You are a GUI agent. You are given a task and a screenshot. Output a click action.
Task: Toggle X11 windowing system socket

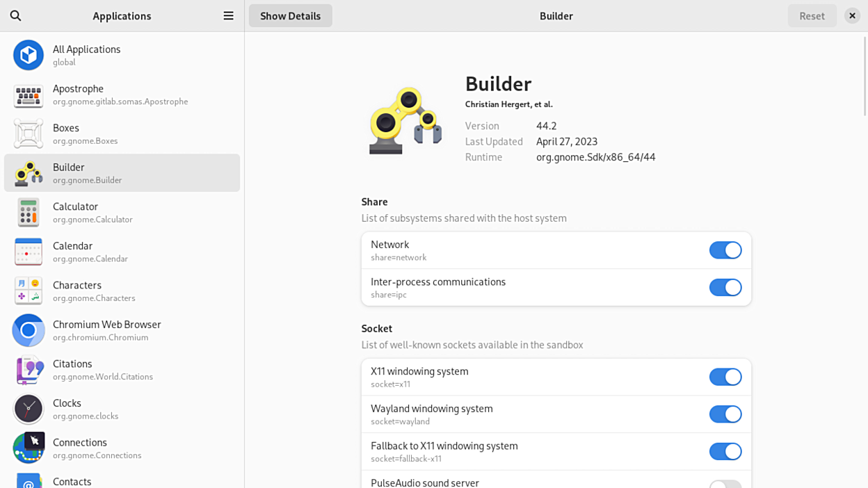point(725,377)
